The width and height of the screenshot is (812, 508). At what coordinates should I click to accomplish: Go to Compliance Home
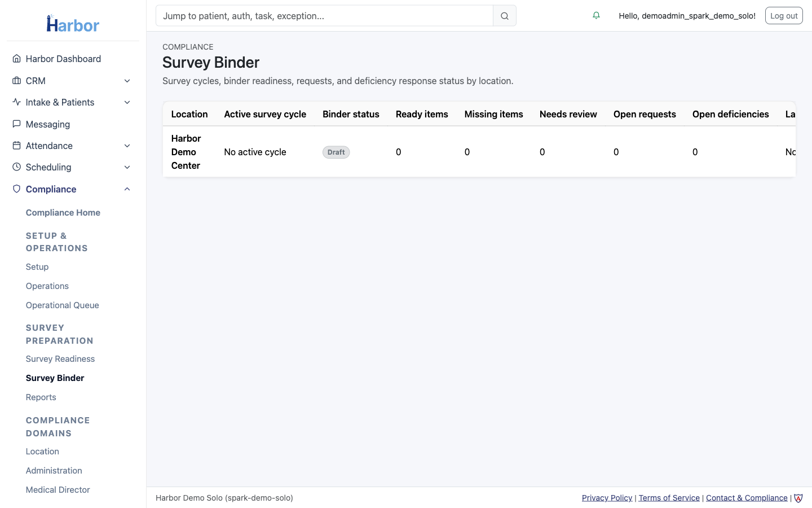pyautogui.click(x=63, y=213)
